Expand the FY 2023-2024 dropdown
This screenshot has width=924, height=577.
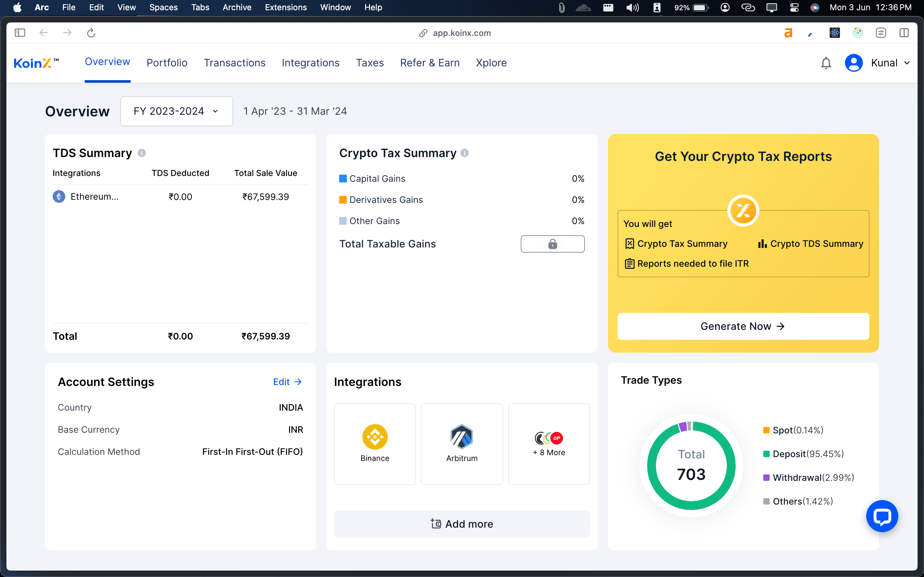click(176, 111)
